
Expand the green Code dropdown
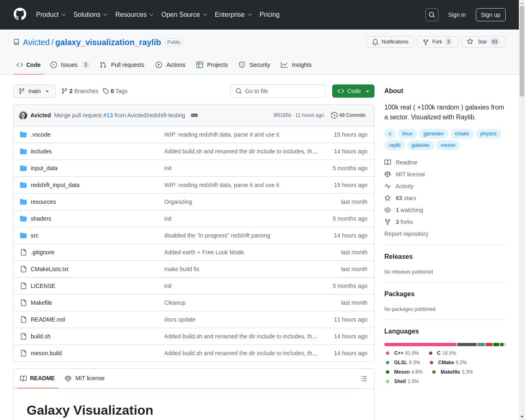pos(353,91)
